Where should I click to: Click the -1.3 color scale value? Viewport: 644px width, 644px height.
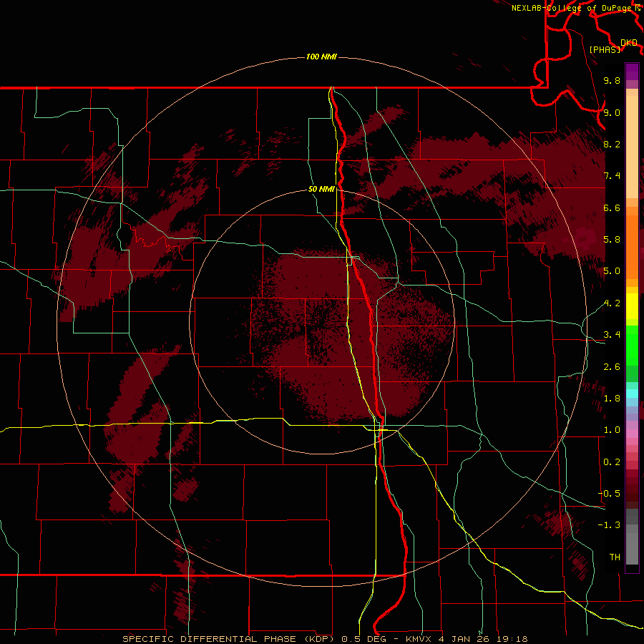tap(609, 525)
